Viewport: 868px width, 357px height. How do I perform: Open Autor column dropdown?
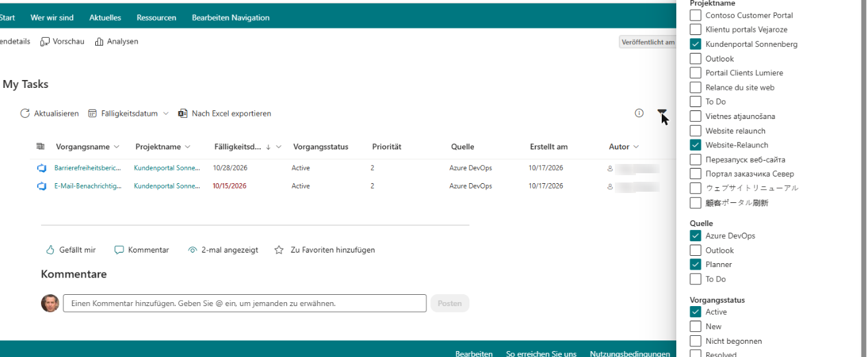pos(637,147)
